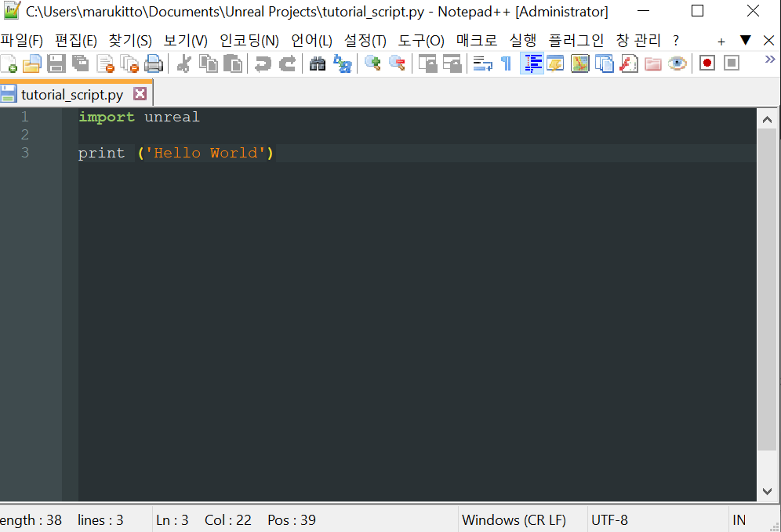
Task: Click the 'print' word on line 3
Action: pyautogui.click(x=102, y=153)
